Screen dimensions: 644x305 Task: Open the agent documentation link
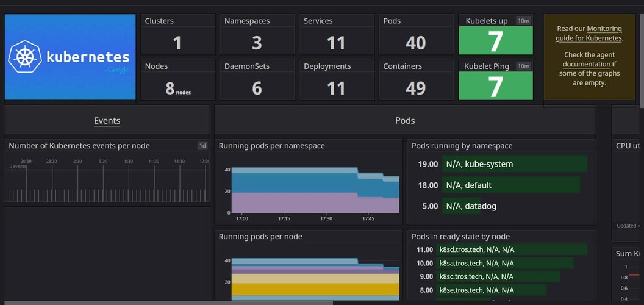tap(588, 60)
